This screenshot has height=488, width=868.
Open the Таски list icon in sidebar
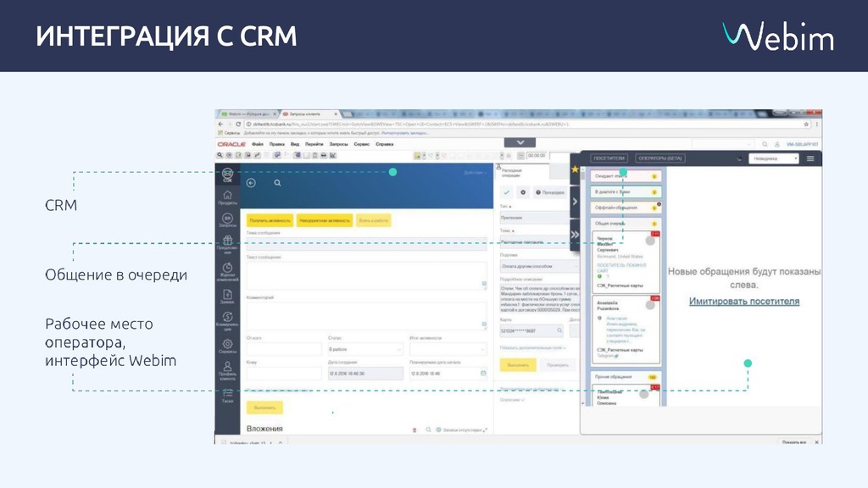(227, 395)
